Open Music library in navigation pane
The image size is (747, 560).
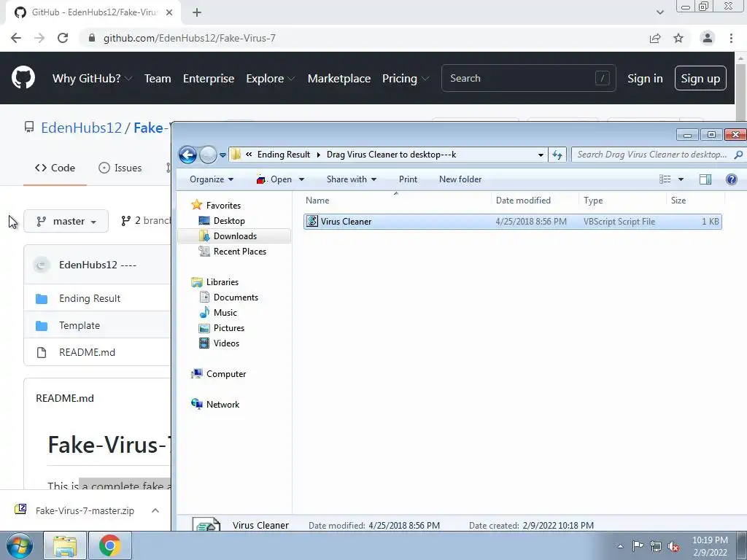click(x=225, y=312)
